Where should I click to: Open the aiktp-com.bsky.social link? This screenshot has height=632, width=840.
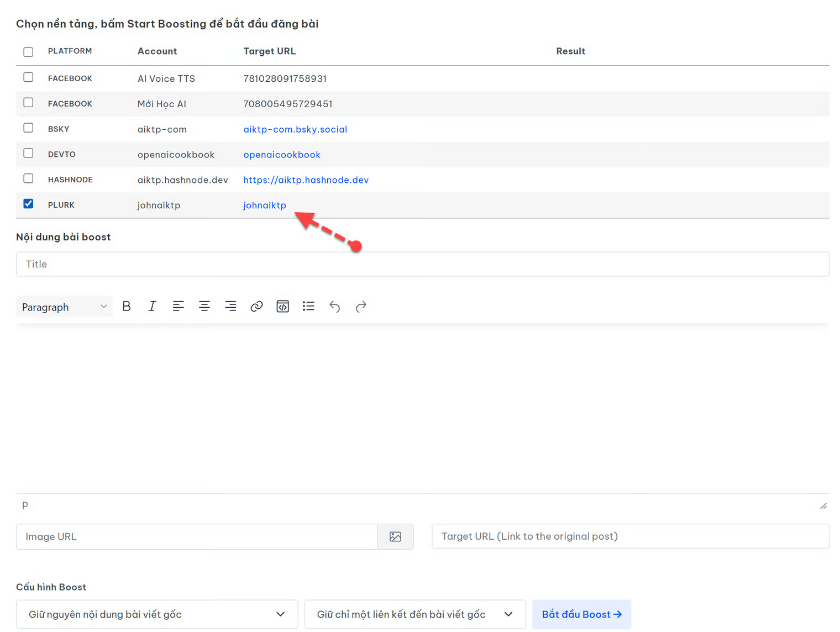295,129
